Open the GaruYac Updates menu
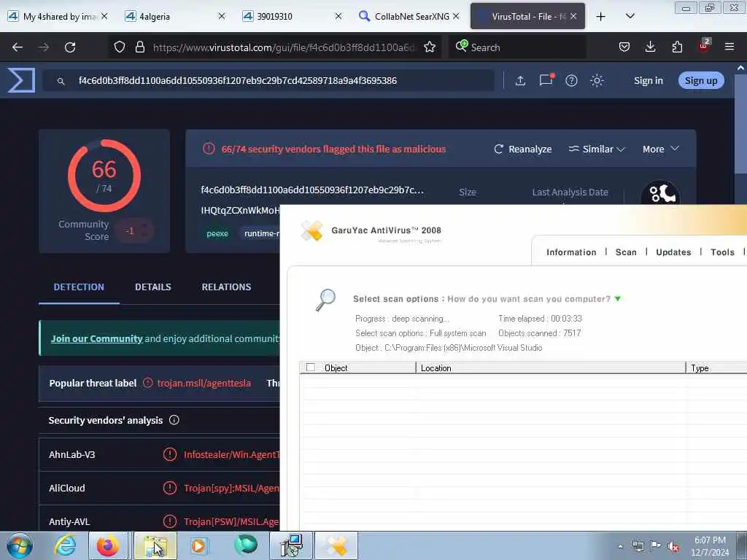This screenshot has width=747, height=560. point(673,252)
